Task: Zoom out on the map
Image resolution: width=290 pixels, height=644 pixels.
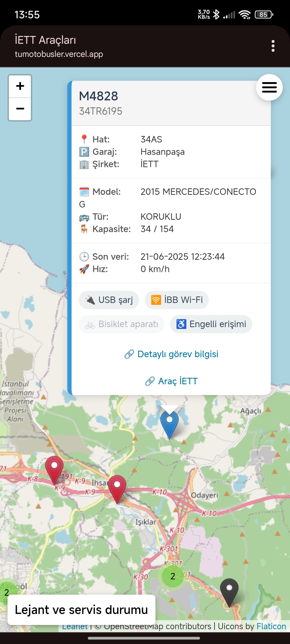Action: click(20, 109)
